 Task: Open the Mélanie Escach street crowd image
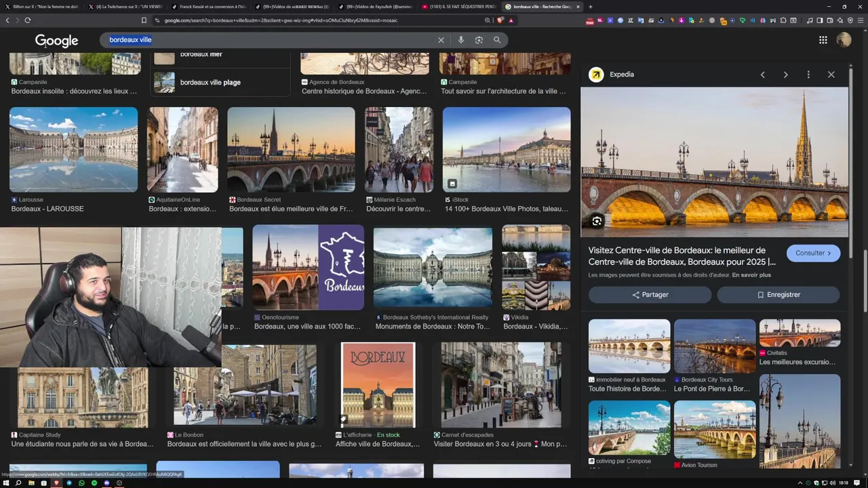point(399,150)
